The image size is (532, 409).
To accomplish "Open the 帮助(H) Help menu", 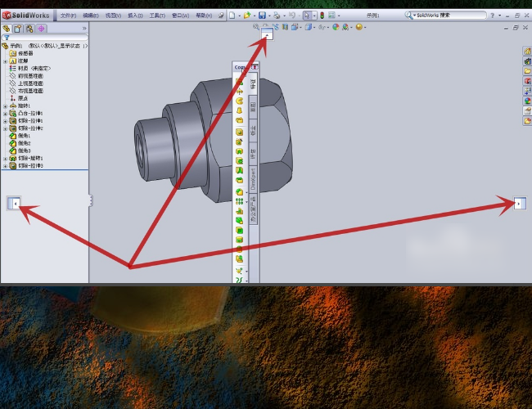I will pos(204,16).
